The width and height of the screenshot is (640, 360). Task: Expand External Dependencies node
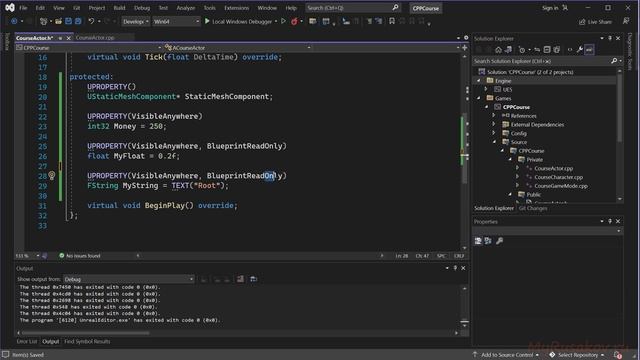click(494, 124)
